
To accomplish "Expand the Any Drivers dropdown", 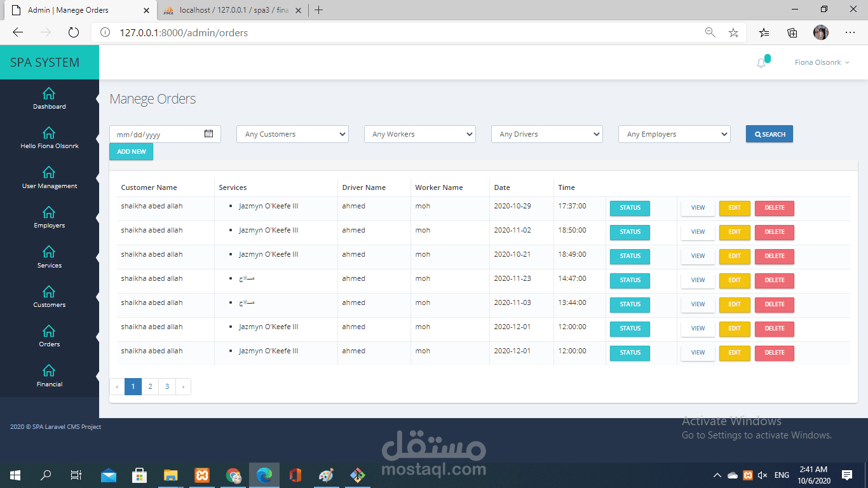I will click(x=547, y=134).
